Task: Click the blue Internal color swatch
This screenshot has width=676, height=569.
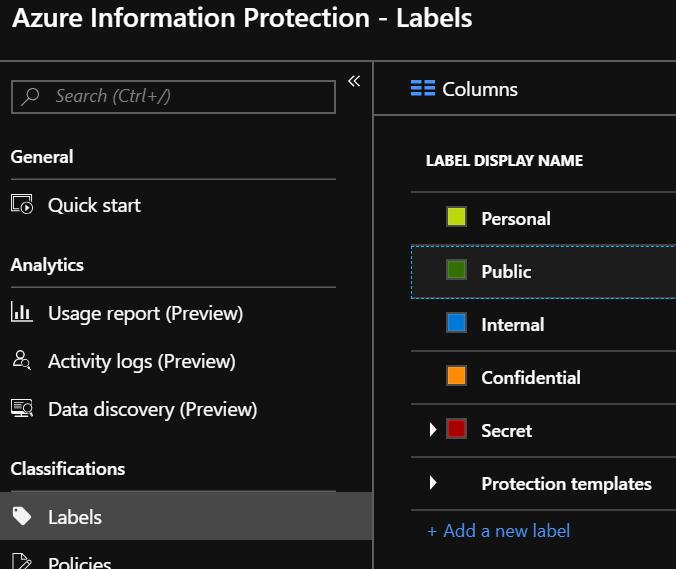Action: [457, 324]
